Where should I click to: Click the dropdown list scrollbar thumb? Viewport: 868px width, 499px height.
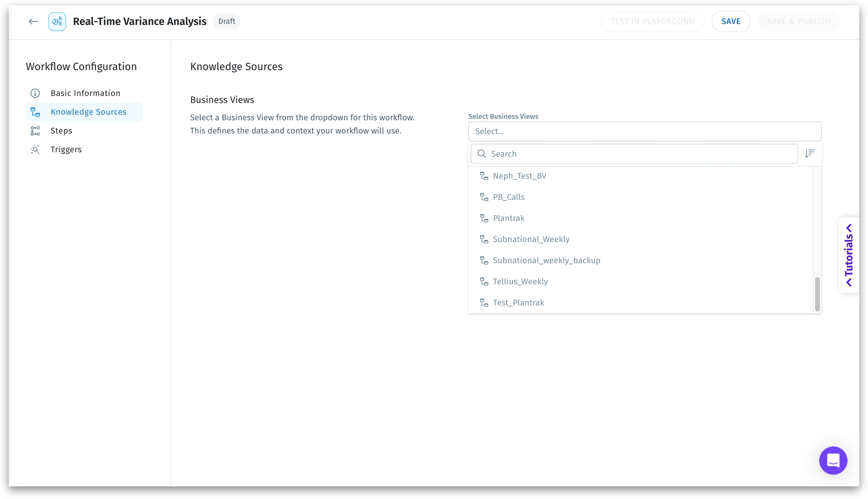(817, 294)
